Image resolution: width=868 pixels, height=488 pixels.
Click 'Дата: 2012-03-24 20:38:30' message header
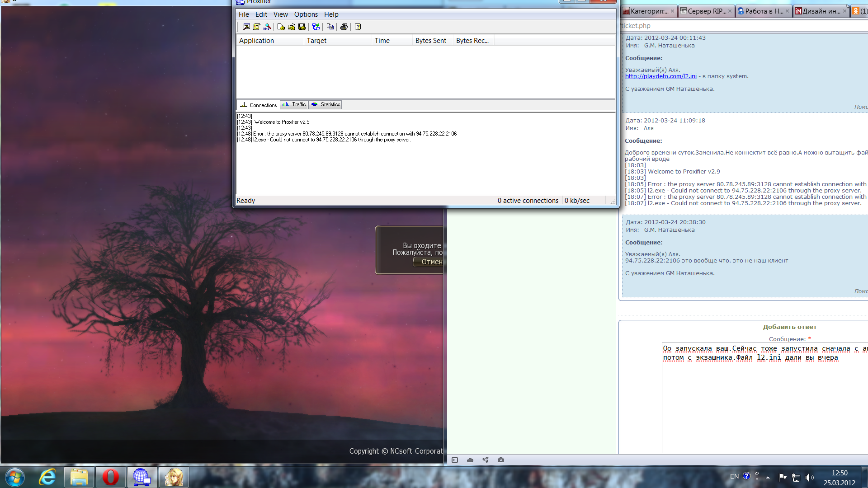coord(665,222)
